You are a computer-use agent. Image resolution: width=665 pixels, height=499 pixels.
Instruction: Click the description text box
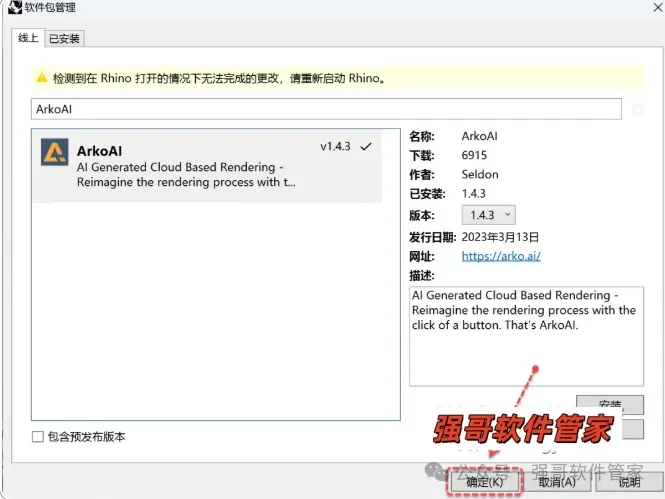526,336
